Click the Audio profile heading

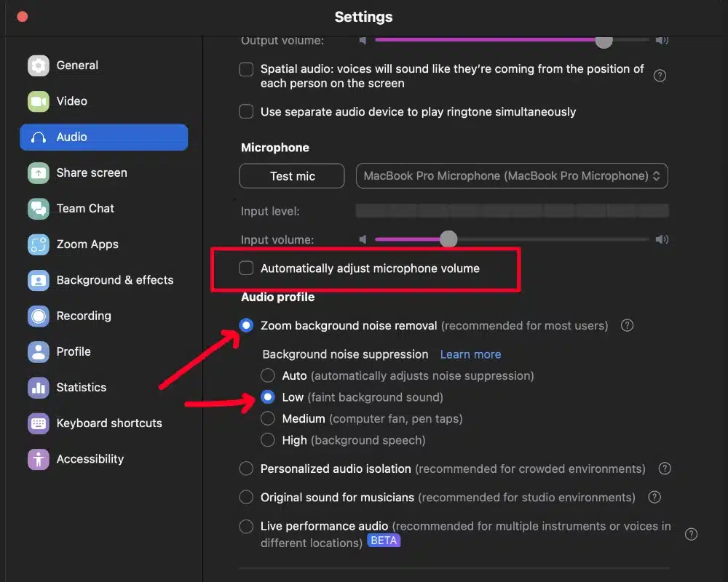277,297
